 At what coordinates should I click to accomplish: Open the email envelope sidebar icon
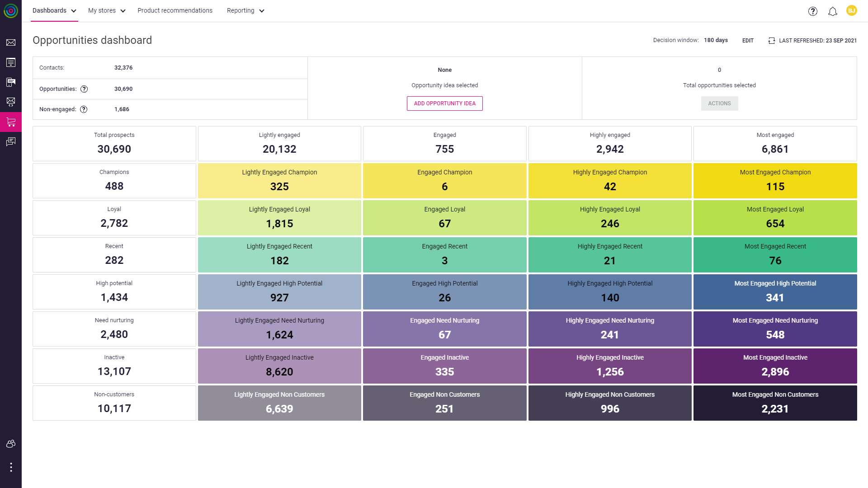click(x=11, y=42)
